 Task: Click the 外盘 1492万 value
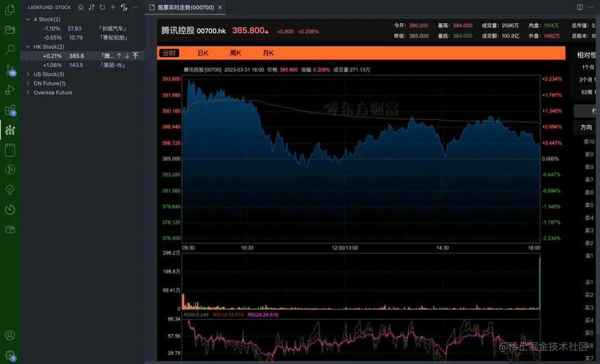[x=552, y=36]
